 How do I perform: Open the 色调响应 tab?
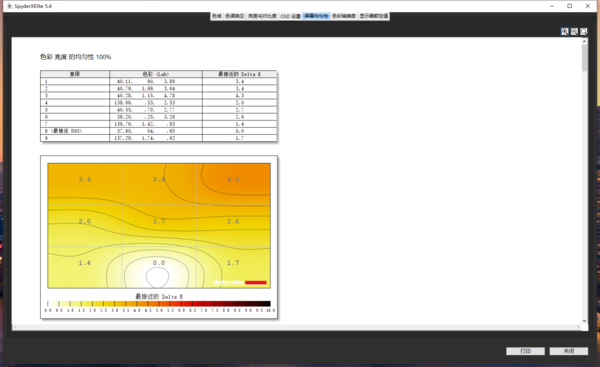pos(234,16)
